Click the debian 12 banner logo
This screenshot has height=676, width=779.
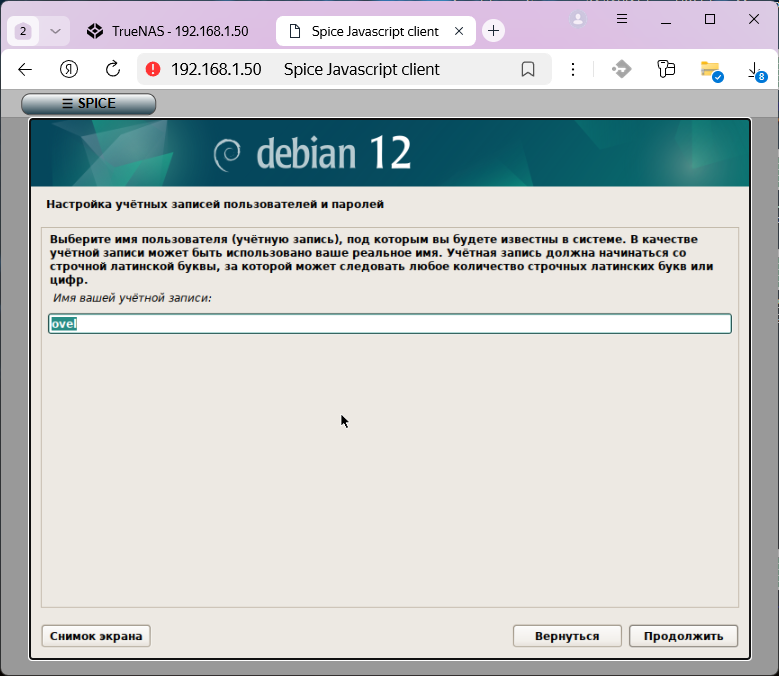[312, 153]
